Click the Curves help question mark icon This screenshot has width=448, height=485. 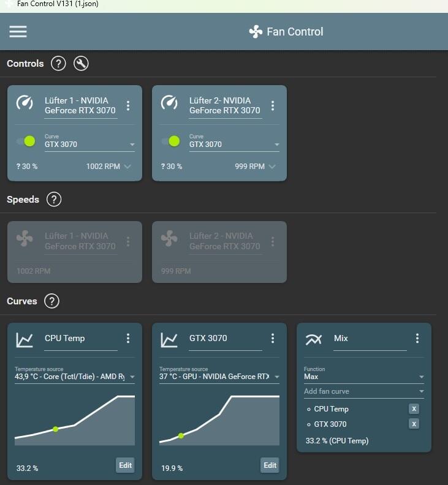tap(52, 301)
